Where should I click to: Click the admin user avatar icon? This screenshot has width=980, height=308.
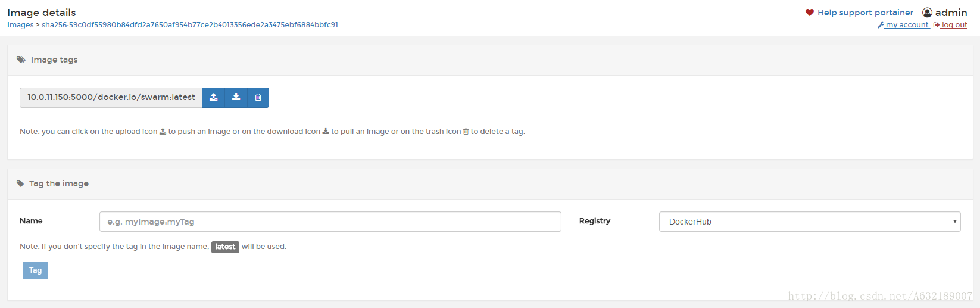point(927,13)
